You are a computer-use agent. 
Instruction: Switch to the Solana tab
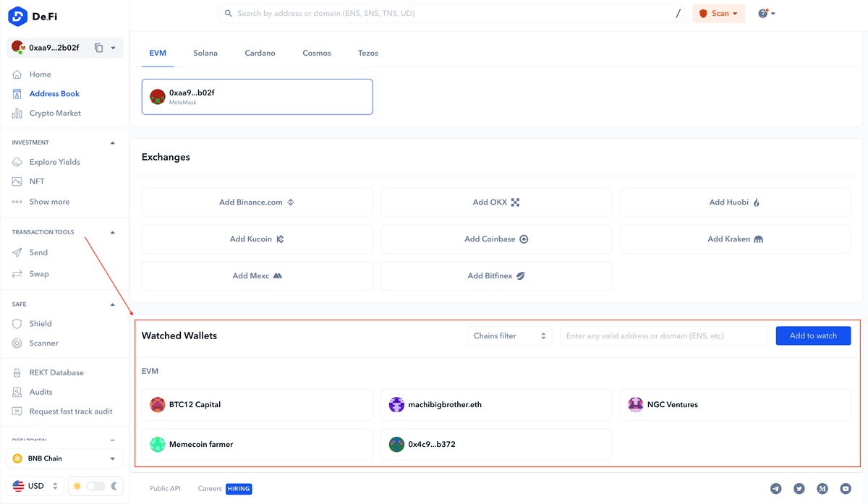(205, 54)
